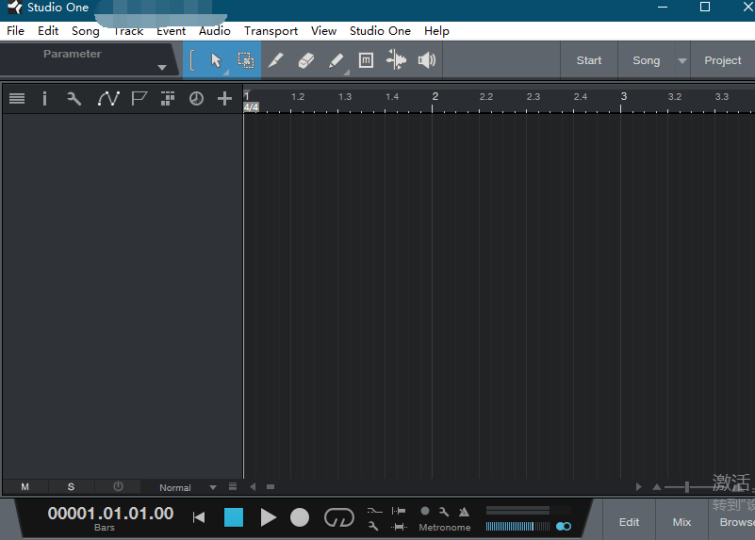Click the Add Tracks plus icon
The image size is (755, 540).
click(225, 98)
